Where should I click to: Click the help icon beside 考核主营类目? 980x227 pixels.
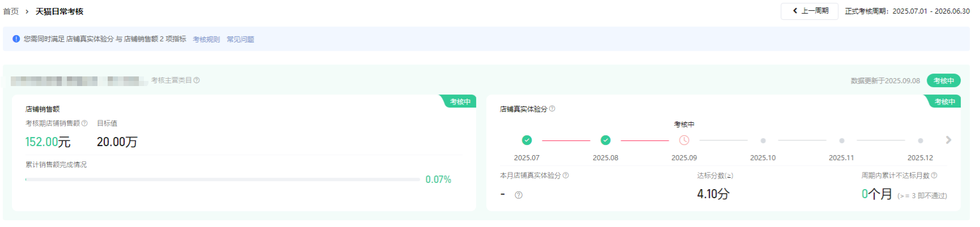197,80
